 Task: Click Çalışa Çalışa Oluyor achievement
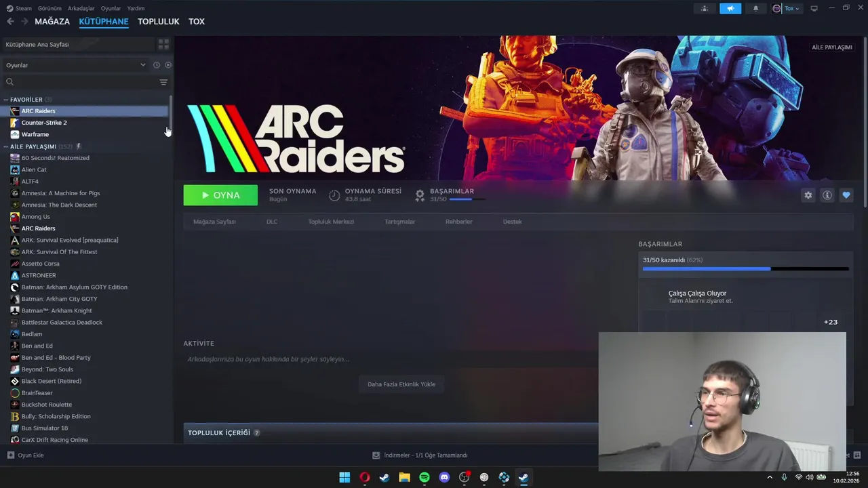click(x=697, y=293)
